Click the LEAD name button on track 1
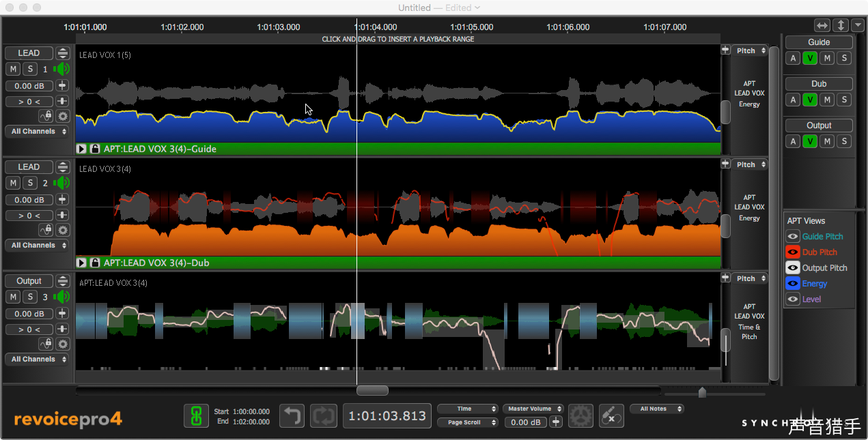Image resolution: width=868 pixels, height=440 pixels. (x=29, y=53)
